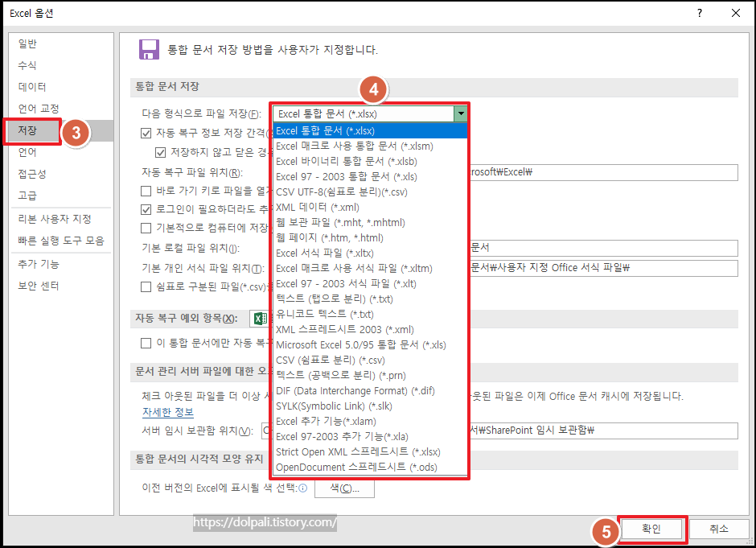The width and height of the screenshot is (756, 548).
Task: Open the 보안 센터 category
Action: tap(61, 286)
